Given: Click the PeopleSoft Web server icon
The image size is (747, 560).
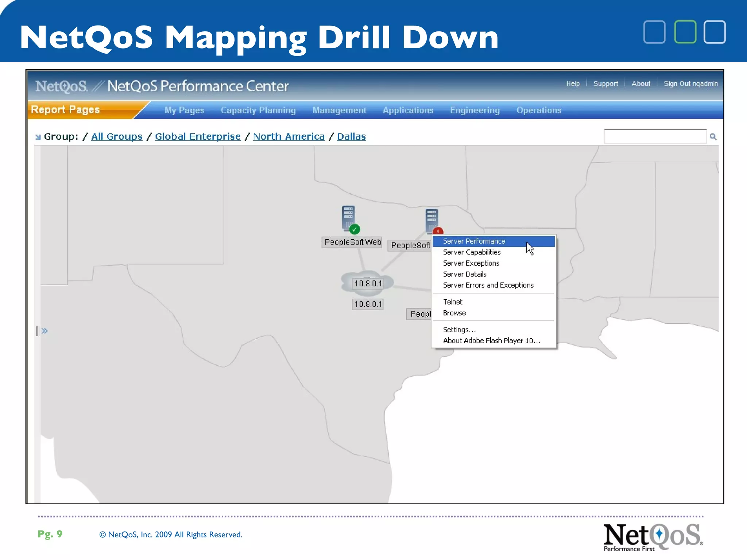Looking at the screenshot, I should click(348, 217).
